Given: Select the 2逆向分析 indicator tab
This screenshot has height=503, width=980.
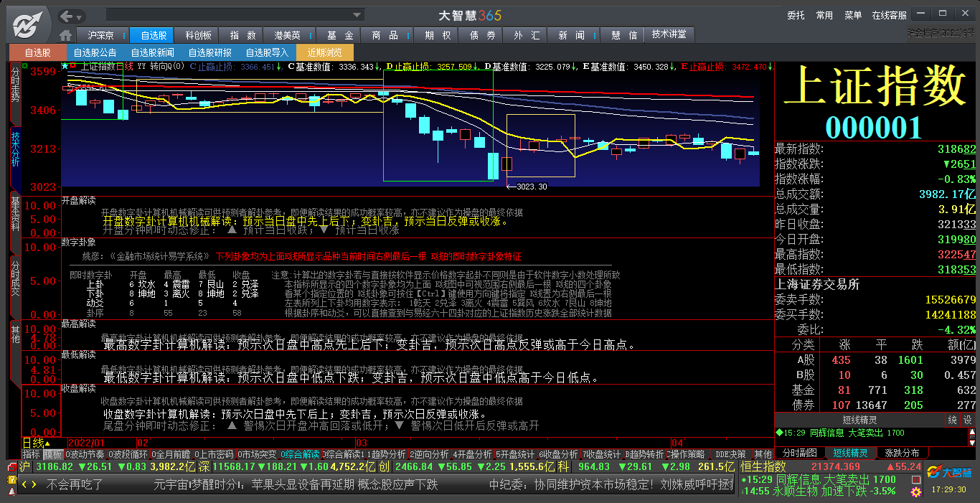Looking at the screenshot, I should pos(430,454).
